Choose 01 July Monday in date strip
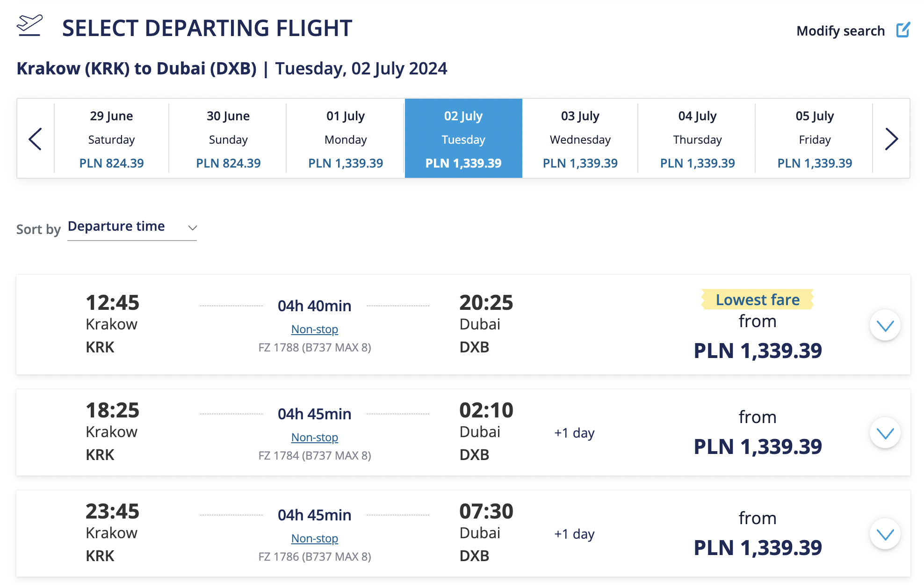This screenshot has height=585, width=924. pyautogui.click(x=346, y=139)
